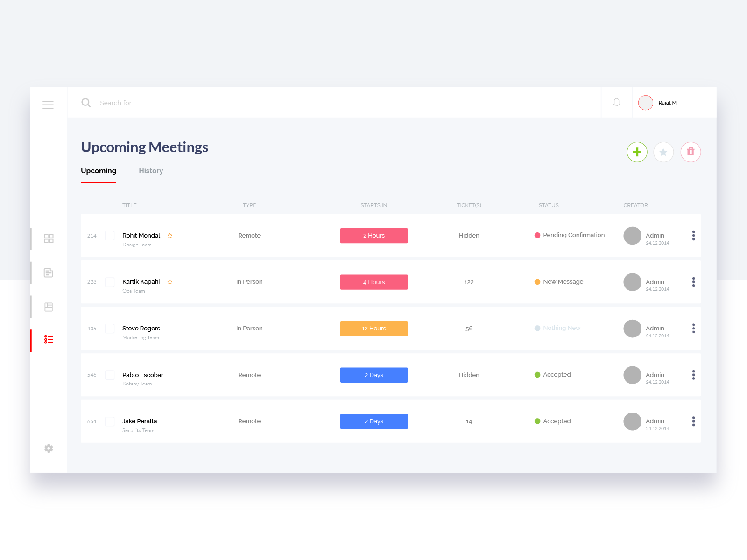Open the kebab menu for Kartik Kapahi
The height and width of the screenshot is (560, 747).
tap(693, 282)
